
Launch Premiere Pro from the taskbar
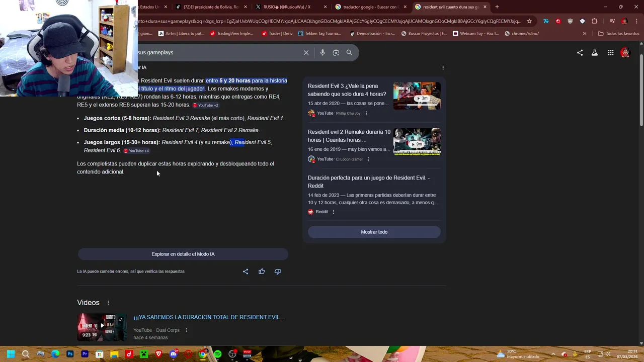[x=85, y=354]
